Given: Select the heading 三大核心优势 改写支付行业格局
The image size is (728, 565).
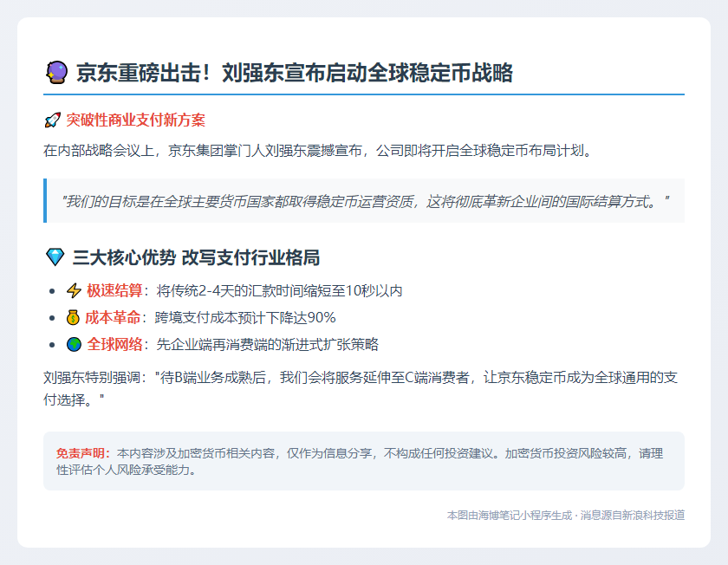Looking at the screenshot, I should [197, 257].
